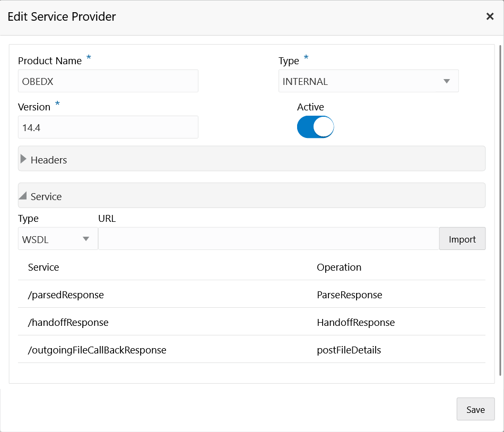Open the provider Type INTERNAL dropdown

tap(368, 81)
